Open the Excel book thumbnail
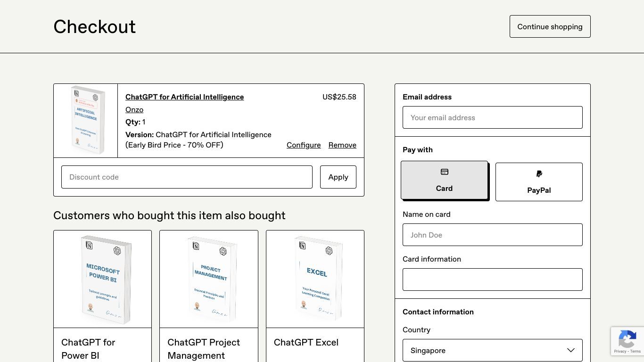Screen dimensions: 644x362 (315, 279)
